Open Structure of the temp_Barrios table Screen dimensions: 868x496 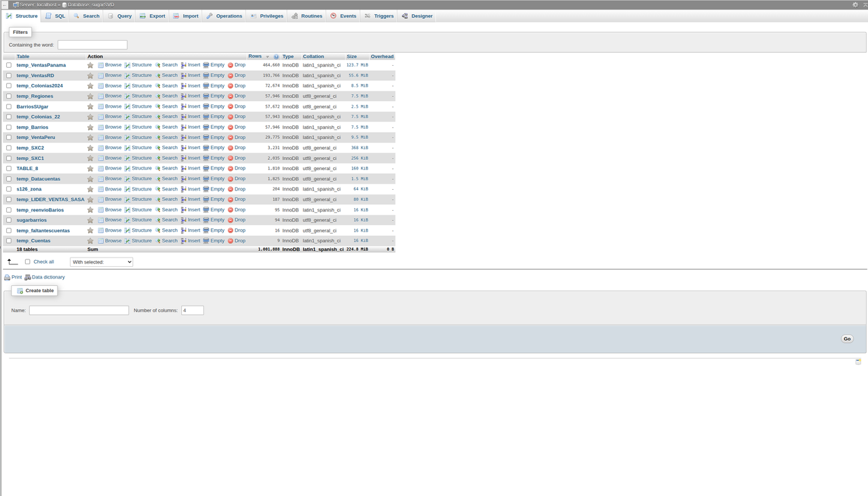click(x=141, y=127)
